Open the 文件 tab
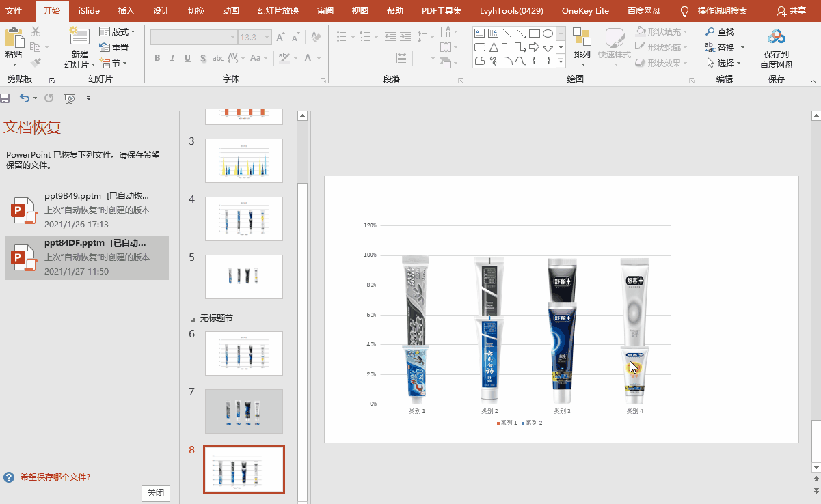 pos(14,11)
